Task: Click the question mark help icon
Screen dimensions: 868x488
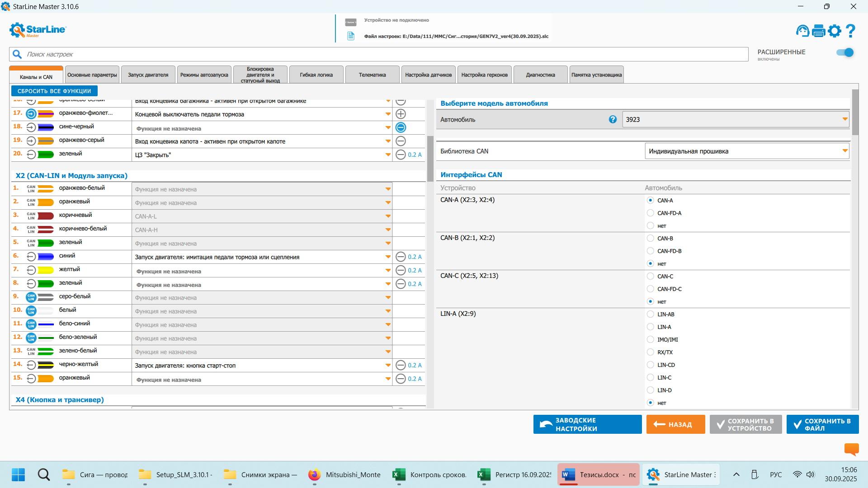Action: 850,31
